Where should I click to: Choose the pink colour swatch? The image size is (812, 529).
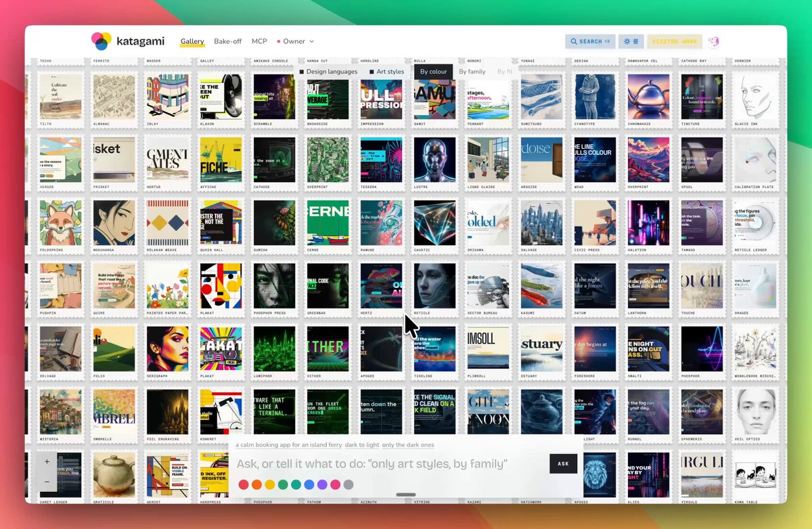(336, 484)
